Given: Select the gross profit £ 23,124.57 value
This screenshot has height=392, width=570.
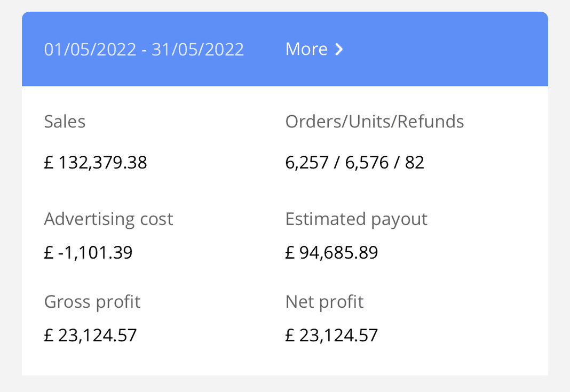Looking at the screenshot, I should pyautogui.click(x=90, y=335).
